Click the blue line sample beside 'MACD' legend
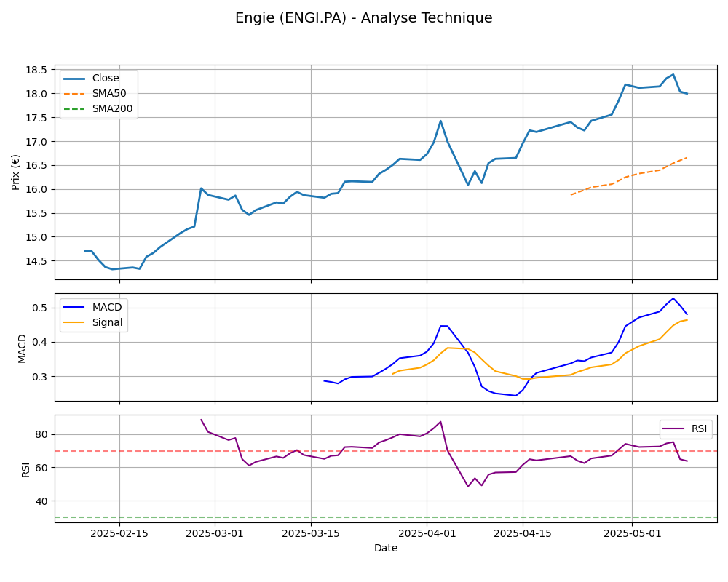The height and width of the screenshot is (582, 728). point(74,307)
